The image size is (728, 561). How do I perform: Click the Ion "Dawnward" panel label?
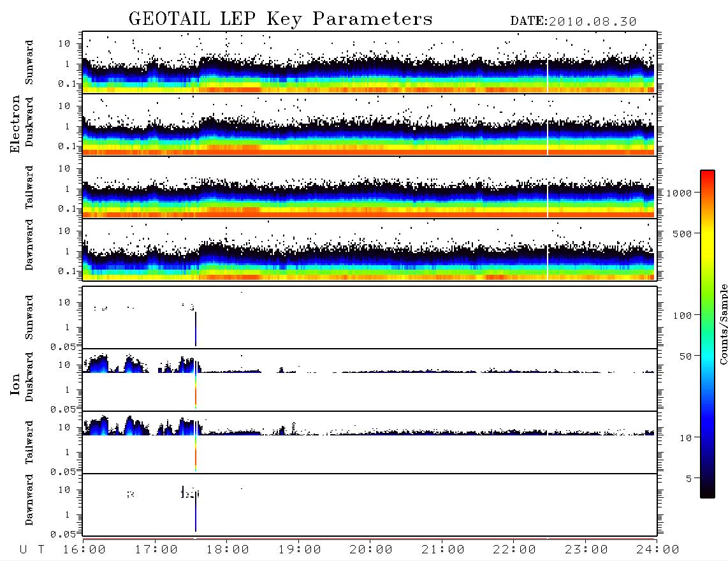tap(29, 500)
